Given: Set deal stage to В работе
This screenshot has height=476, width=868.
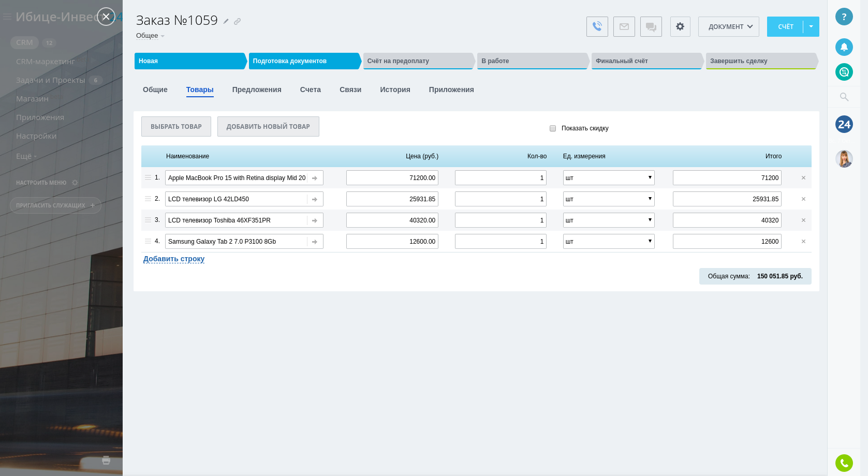Looking at the screenshot, I should [532, 61].
